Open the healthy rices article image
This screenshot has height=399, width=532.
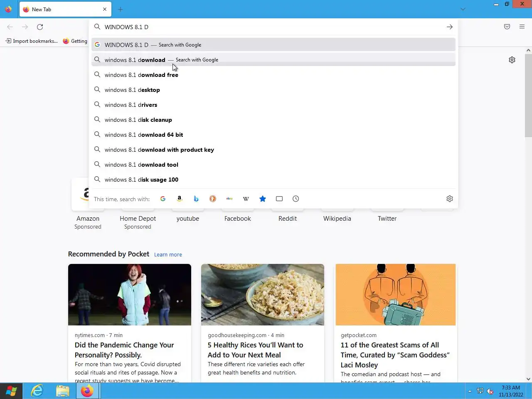(x=263, y=295)
